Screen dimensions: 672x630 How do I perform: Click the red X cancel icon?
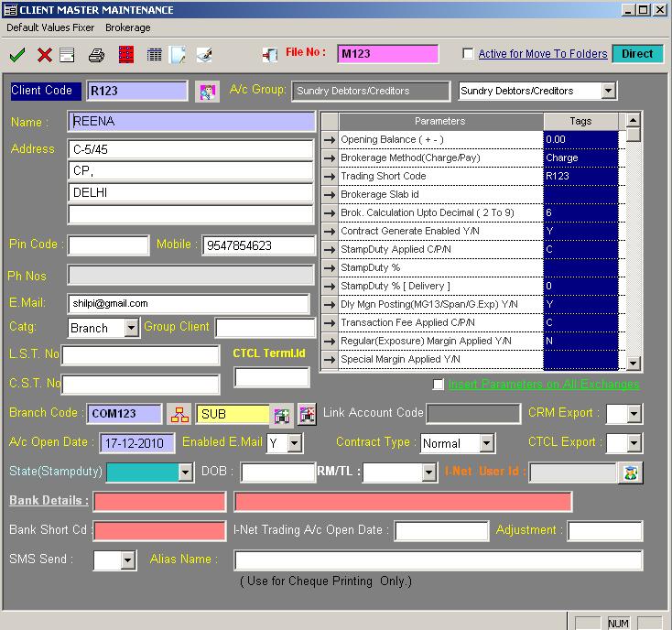44,55
